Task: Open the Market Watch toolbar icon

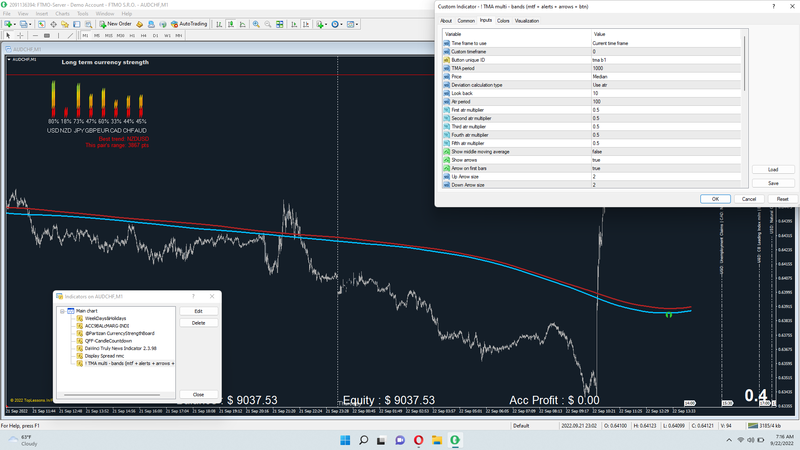Action: click(42, 24)
